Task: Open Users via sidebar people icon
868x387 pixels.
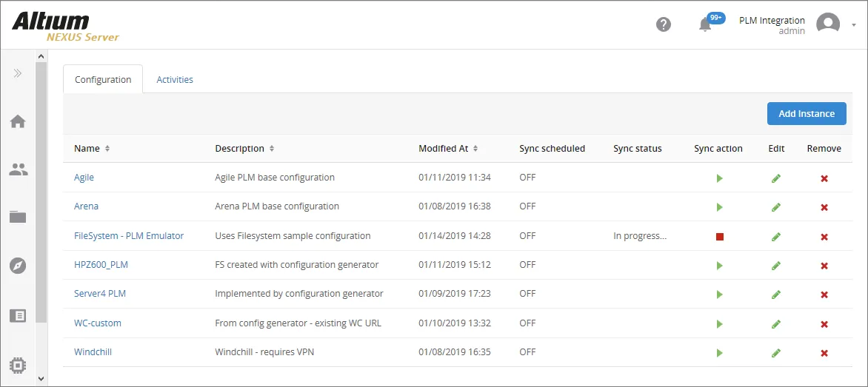Action: point(18,169)
